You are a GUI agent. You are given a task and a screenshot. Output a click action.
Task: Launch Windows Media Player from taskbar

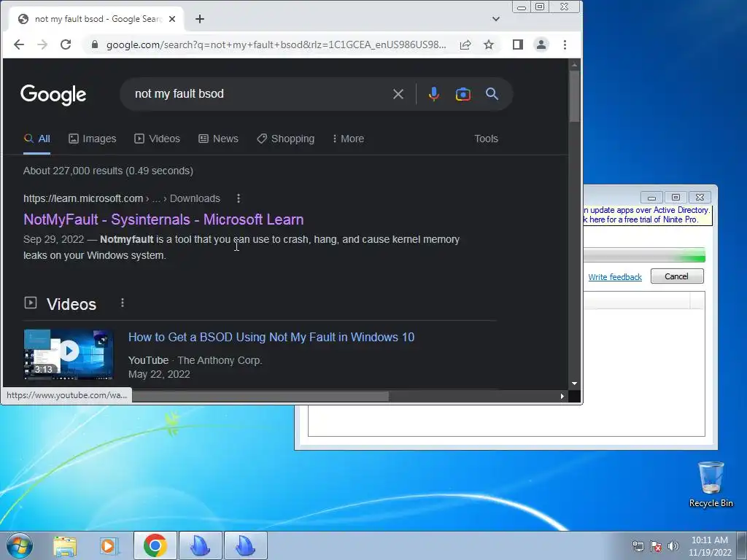(x=109, y=545)
